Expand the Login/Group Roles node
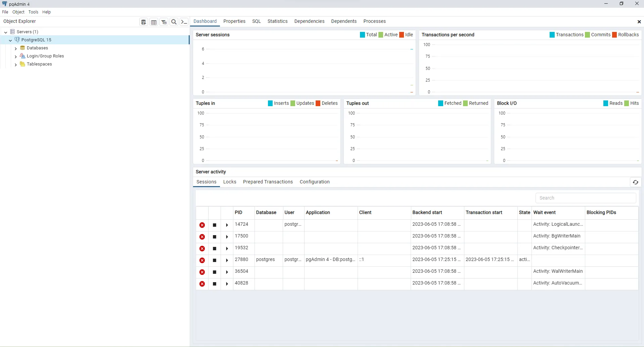The image size is (644, 347). point(16,56)
